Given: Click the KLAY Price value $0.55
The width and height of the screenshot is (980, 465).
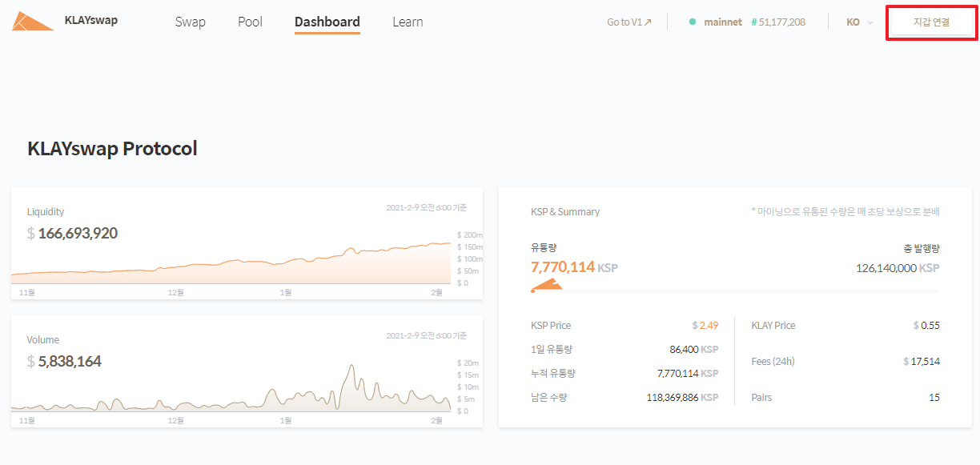Looking at the screenshot, I should [x=926, y=326].
